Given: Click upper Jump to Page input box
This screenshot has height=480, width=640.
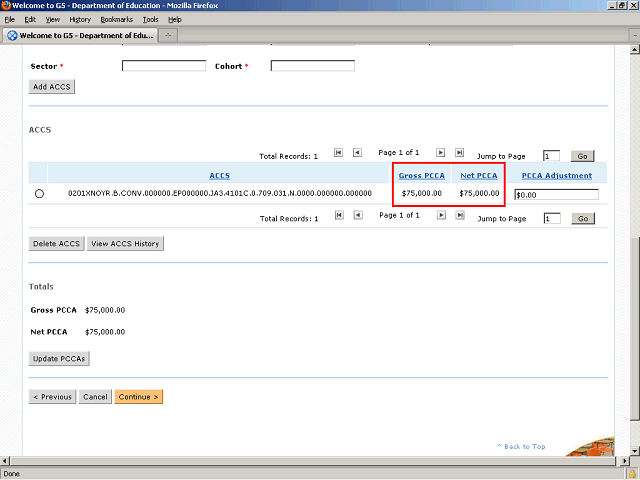Looking at the screenshot, I should [551, 156].
